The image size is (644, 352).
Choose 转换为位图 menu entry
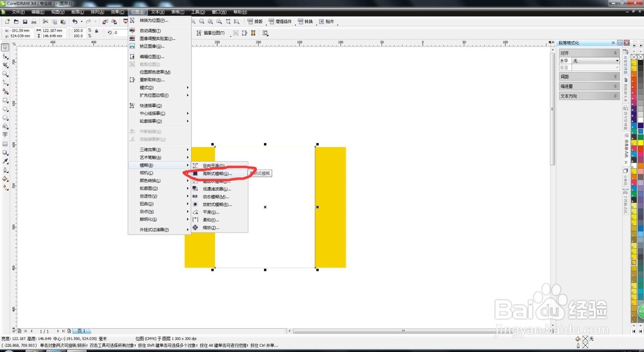click(x=159, y=20)
